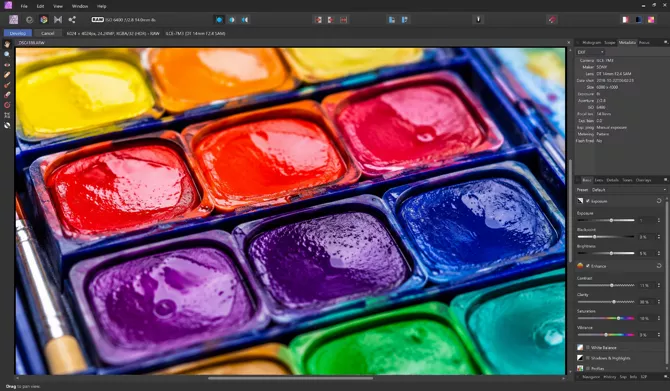The height and width of the screenshot is (391, 670).
Task: Enable the Profiles checkbox
Action: 588,368
